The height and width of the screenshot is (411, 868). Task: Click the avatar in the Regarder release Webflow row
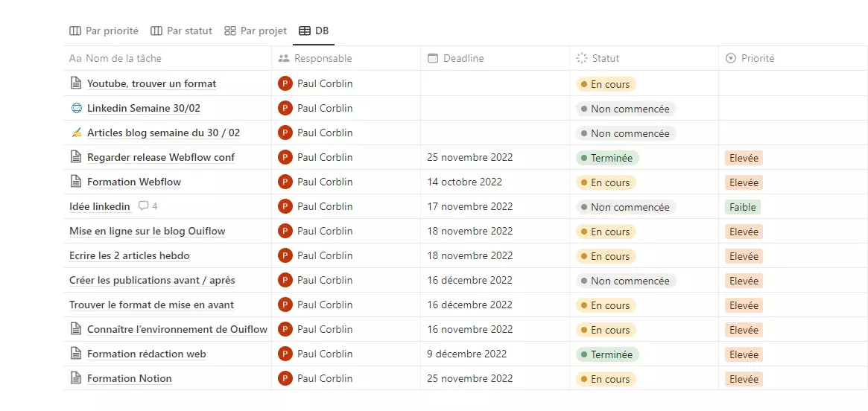coord(285,157)
